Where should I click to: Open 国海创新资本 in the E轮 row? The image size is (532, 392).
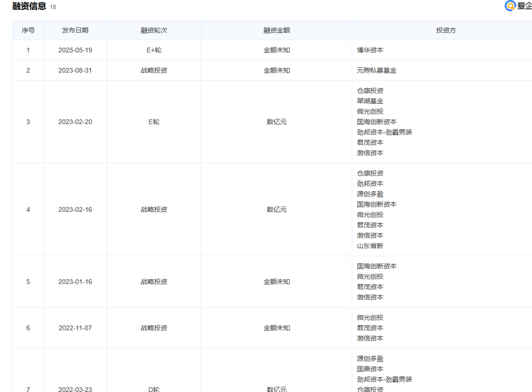[x=377, y=122]
